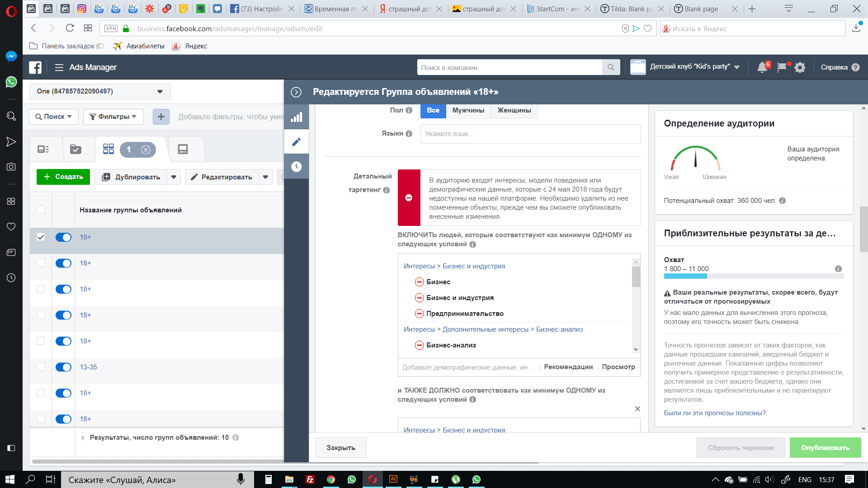Open the ad sets grid tab
868x488 pixels.
108,149
